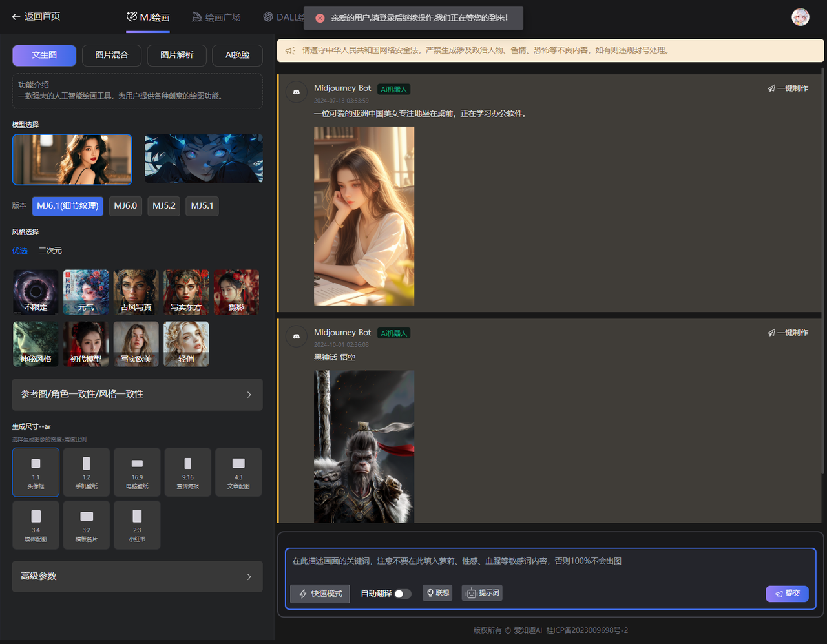Screen dimensions: 827x644
Task: Select 1:2 手机壁纸 aspect ratio
Action: [x=87, y=472]
